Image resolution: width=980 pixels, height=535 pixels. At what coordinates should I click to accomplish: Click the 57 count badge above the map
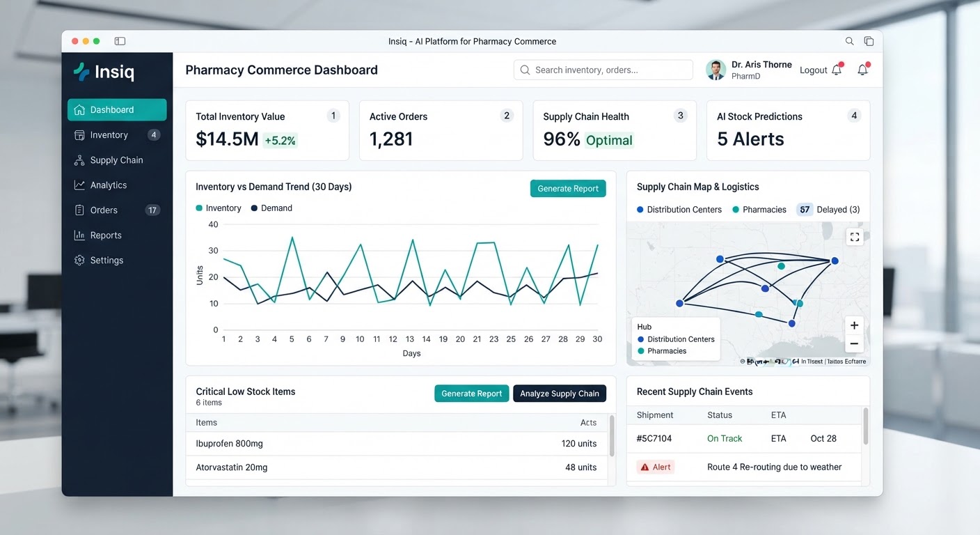pyautogui.click(x=805, y=210)
